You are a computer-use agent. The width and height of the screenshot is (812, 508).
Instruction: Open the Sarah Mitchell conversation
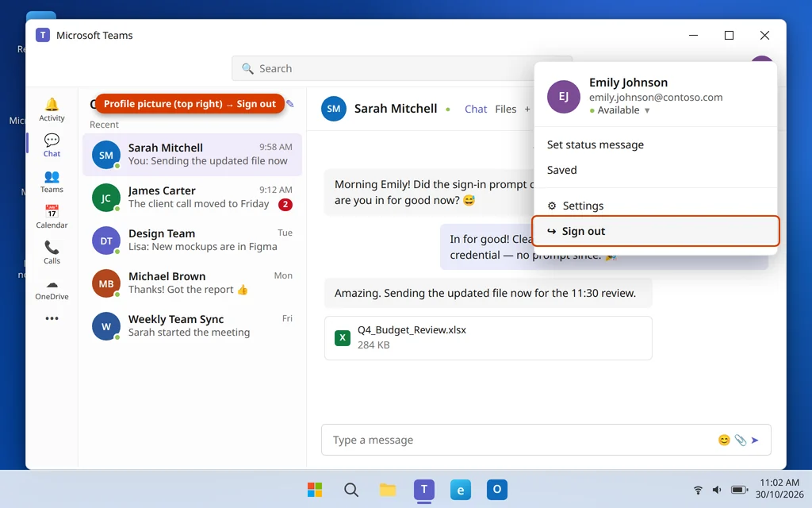click(192, 155)
